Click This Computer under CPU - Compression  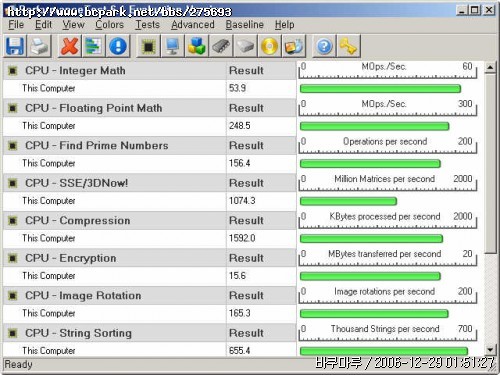click(x=49, y=238)
